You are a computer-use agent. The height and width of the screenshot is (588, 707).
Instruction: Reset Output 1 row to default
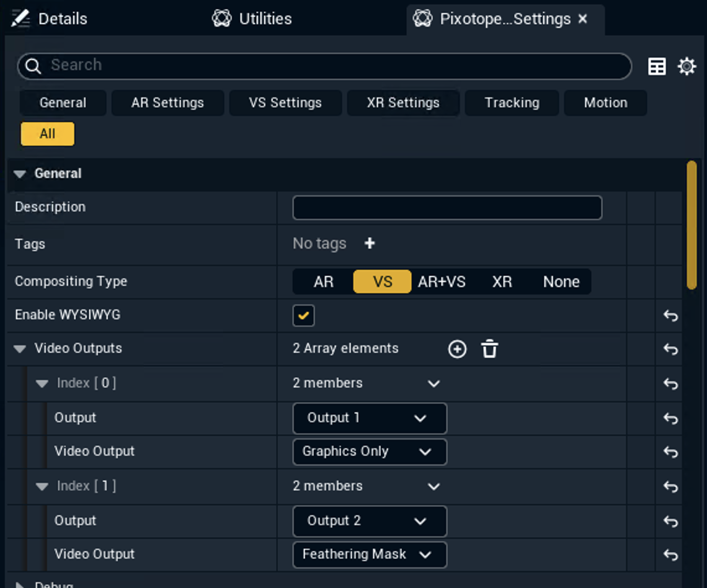click(670, 419)
